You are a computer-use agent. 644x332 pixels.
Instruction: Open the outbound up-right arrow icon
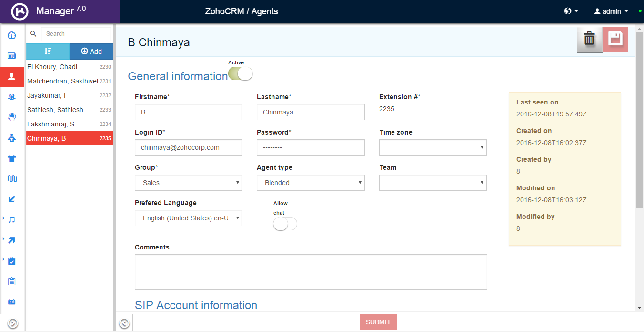12,240
